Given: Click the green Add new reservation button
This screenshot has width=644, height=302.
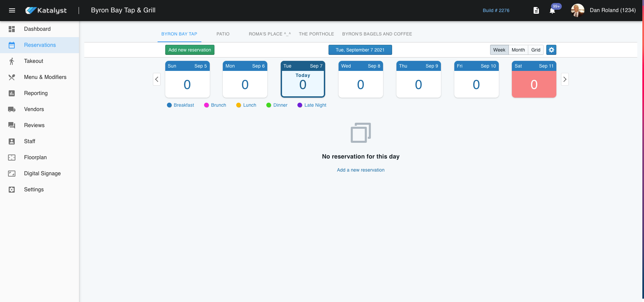Looking at the screenshot, I should (x=190, y=50).
